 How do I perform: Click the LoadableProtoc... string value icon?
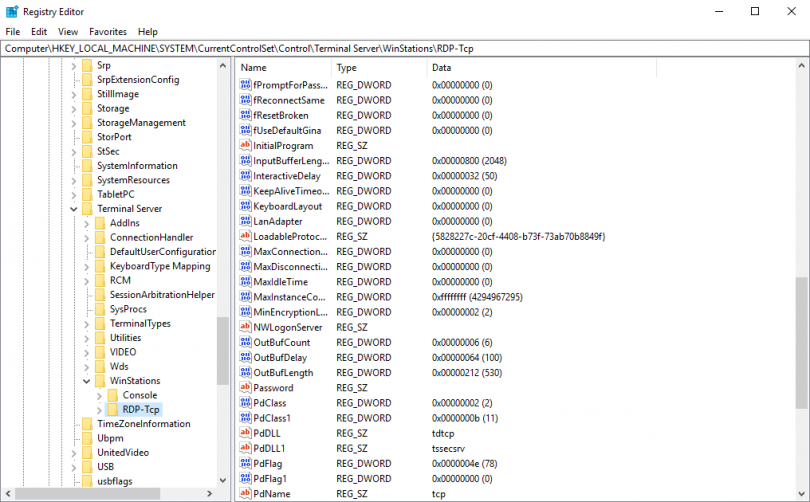[x=245, y=236]
